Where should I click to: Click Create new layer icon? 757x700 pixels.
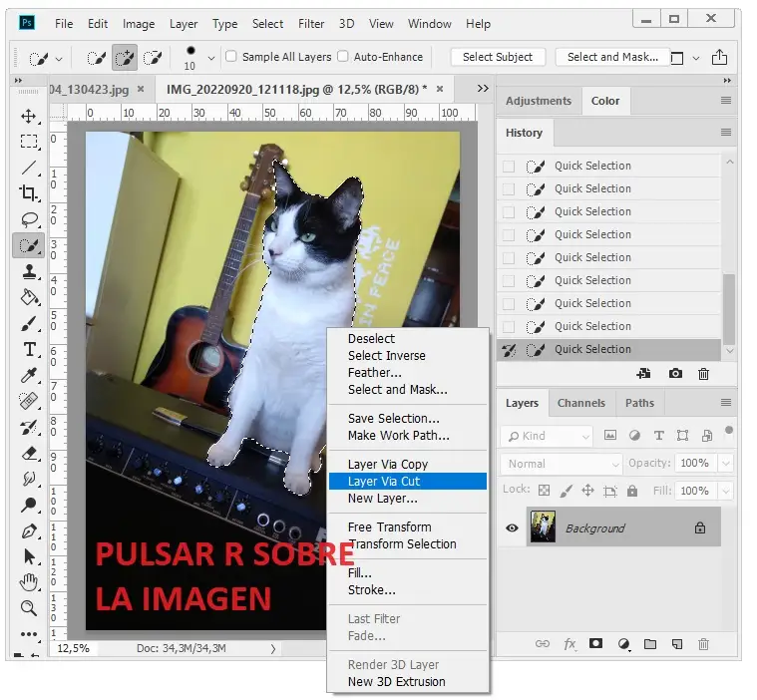[x=677, y=643]
